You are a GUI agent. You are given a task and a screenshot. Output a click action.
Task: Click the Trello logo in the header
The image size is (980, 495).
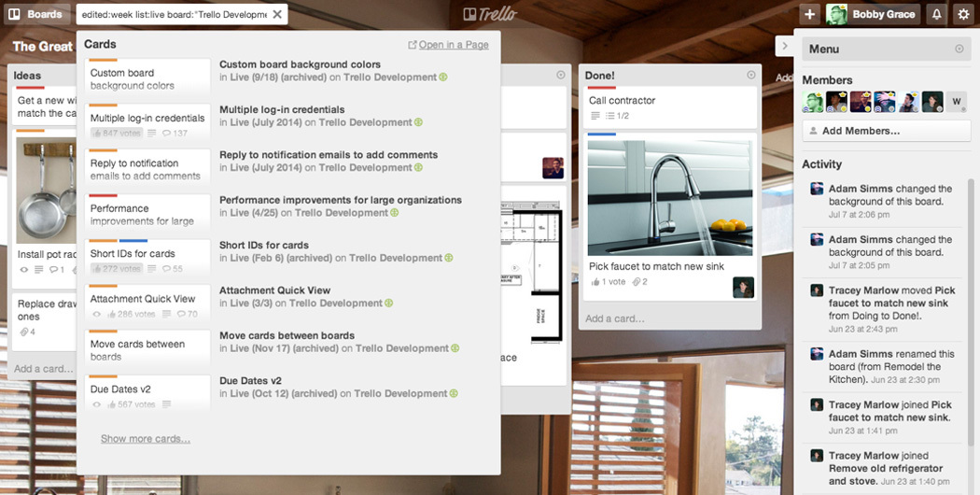(490, 14)
